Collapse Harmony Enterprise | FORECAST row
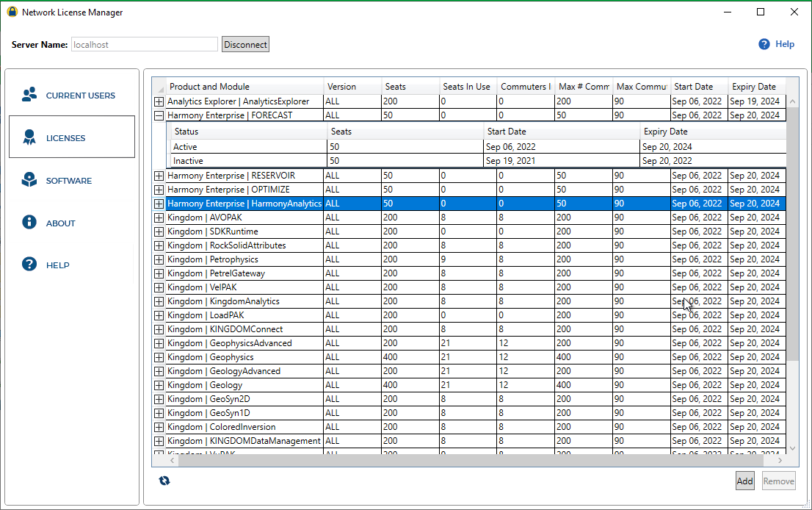Image resolution: width=812 pixels, height=510 pixels. pyautogui.click(x=159, y=115)
